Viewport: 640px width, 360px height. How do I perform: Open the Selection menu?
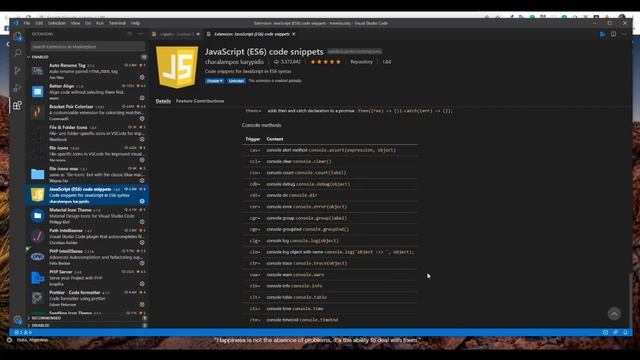(x=57, y=23)
